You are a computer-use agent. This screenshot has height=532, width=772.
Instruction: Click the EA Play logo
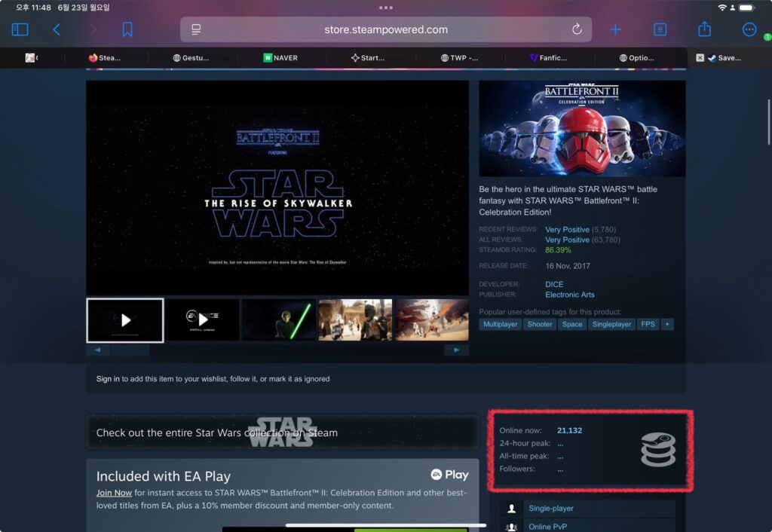449,475
